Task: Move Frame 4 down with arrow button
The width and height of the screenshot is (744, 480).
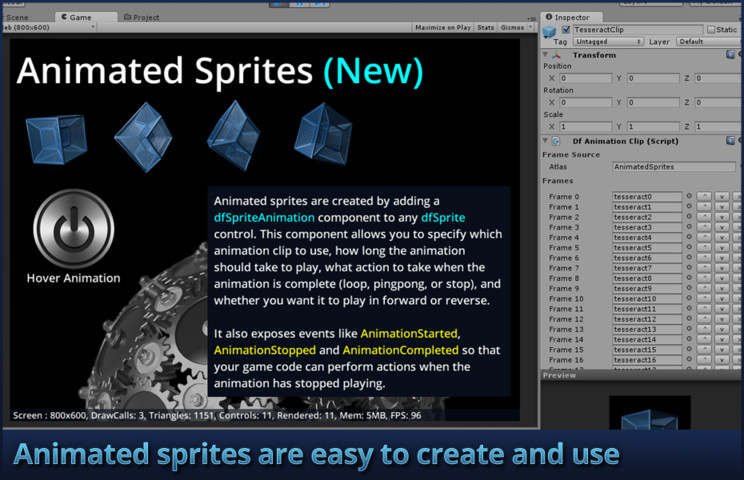Action: [x=722, y=237]
